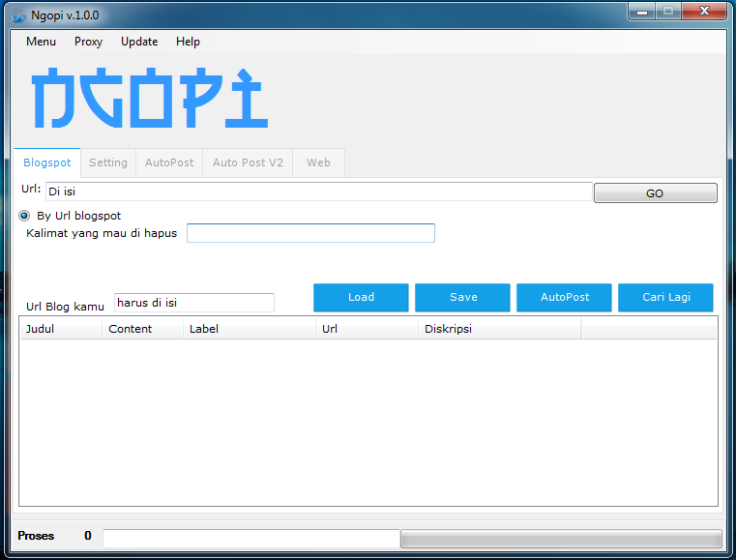
Task: Click the Url input field with 'Di isi'
Action: click(319, 192)
